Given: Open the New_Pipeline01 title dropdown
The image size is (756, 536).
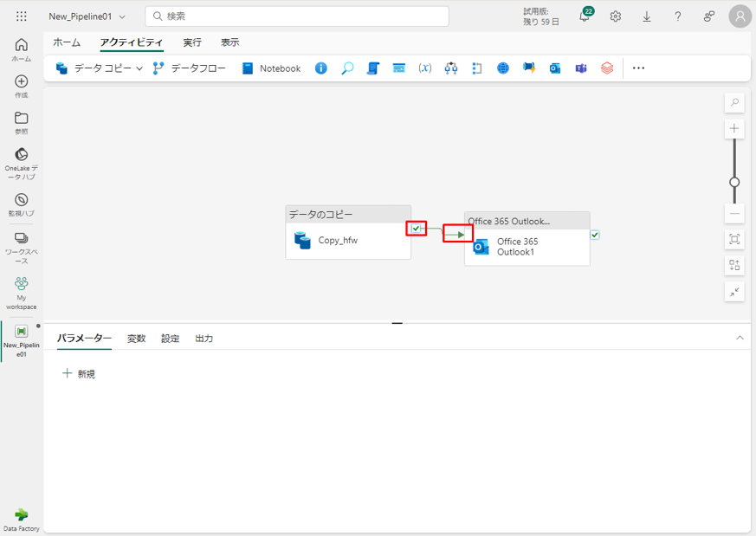Looking at the screenshot, I should [x=122, y=16].
